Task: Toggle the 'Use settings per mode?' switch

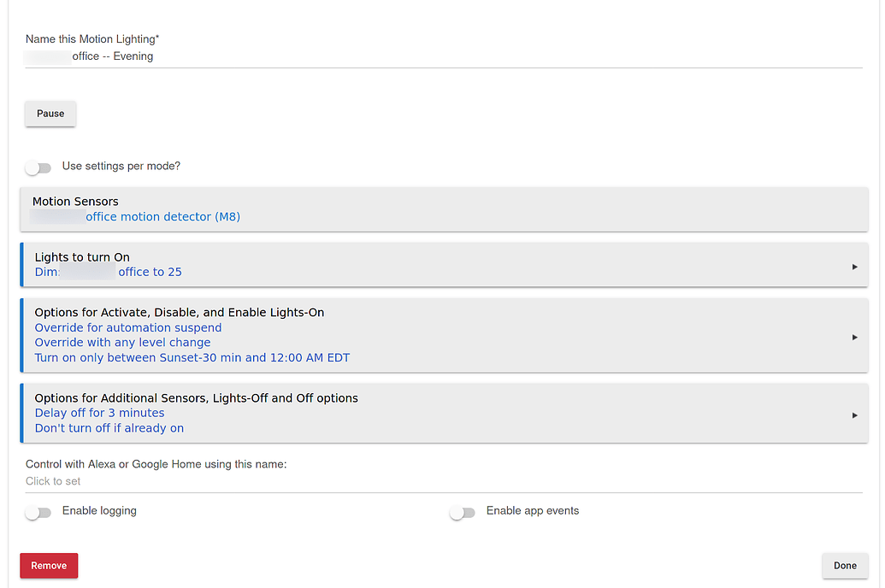Action: [x=38, y=168]
